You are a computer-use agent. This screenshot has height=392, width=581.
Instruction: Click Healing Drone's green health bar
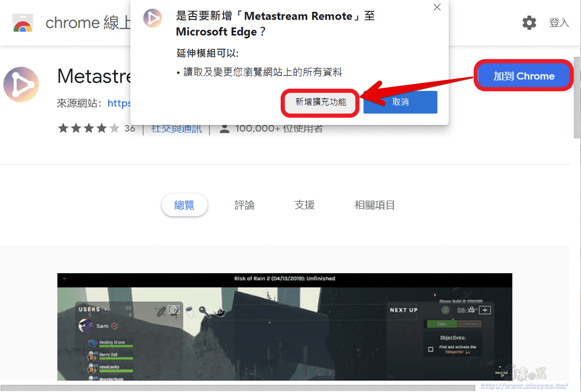point(116,346)
